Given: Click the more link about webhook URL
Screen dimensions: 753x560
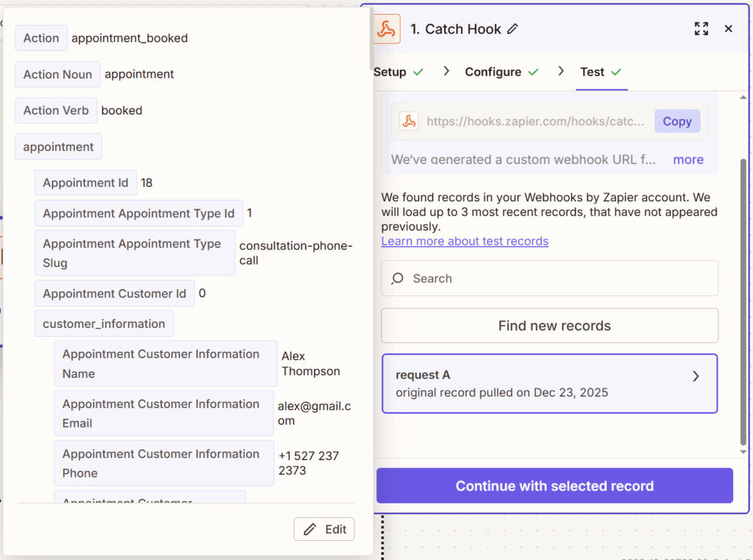Looking at the screenshot, I should 688,159.
